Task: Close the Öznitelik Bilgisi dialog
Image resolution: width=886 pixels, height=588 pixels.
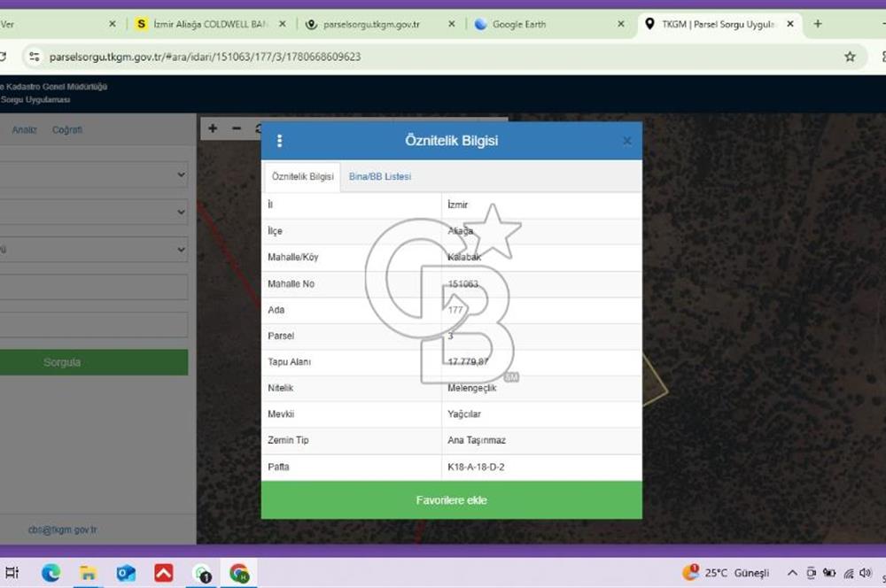Action: [x=627, y=141]
